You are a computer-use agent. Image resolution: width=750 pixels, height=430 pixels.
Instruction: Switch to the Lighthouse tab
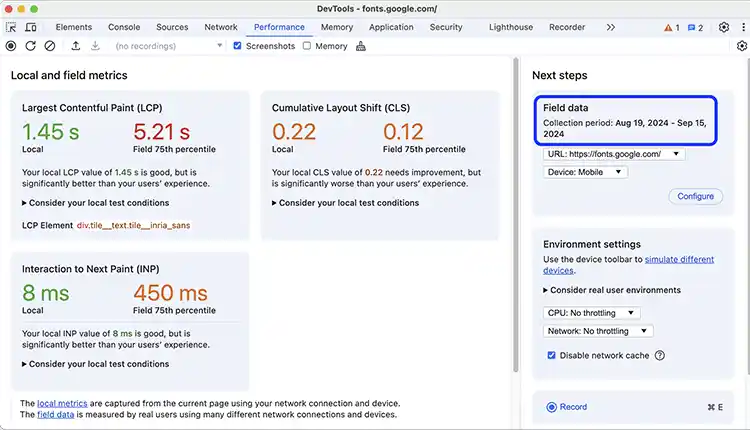[x=511, y=27]
